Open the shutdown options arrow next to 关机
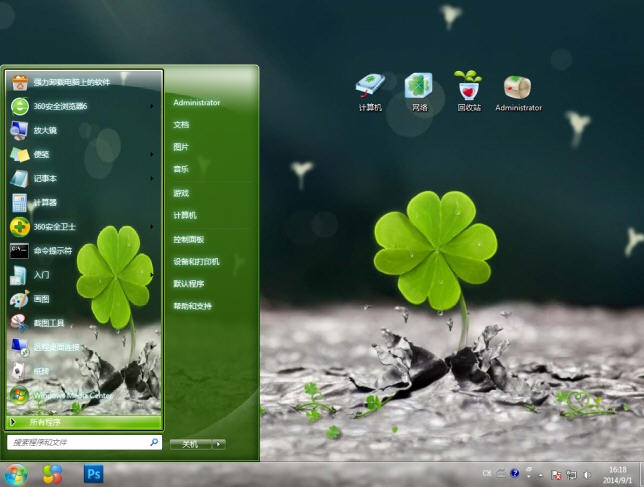Image resolution: width=644 pixels, height=487 pixels. (x=218, y=444)
